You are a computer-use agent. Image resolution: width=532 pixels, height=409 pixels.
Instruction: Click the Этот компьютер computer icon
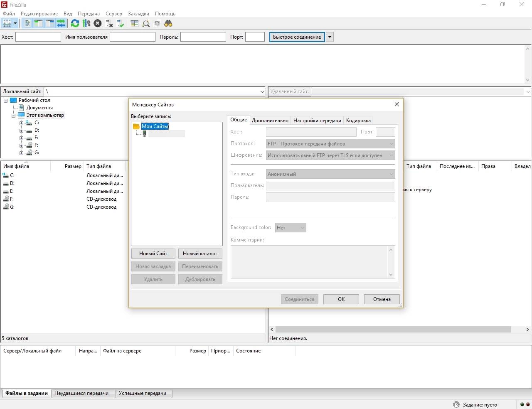point(21,115)
